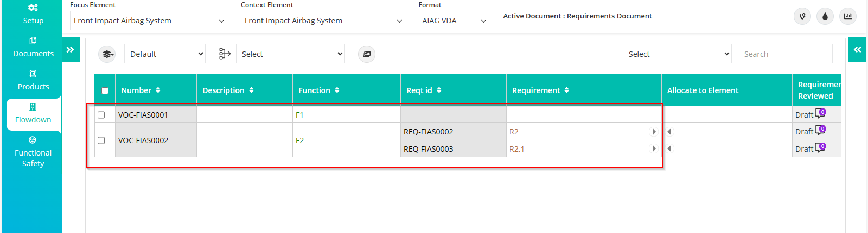Screen dimensions: 868x233
Task: Click the bar chart icon button
Action: [x=848, y=16]
